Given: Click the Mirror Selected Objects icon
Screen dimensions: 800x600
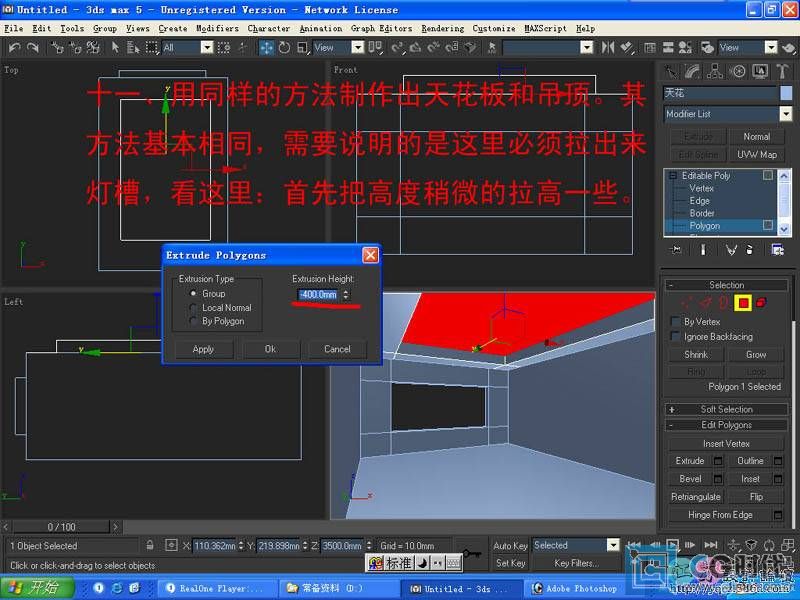Looking at the screenshot, I should [x=608, y=48].
